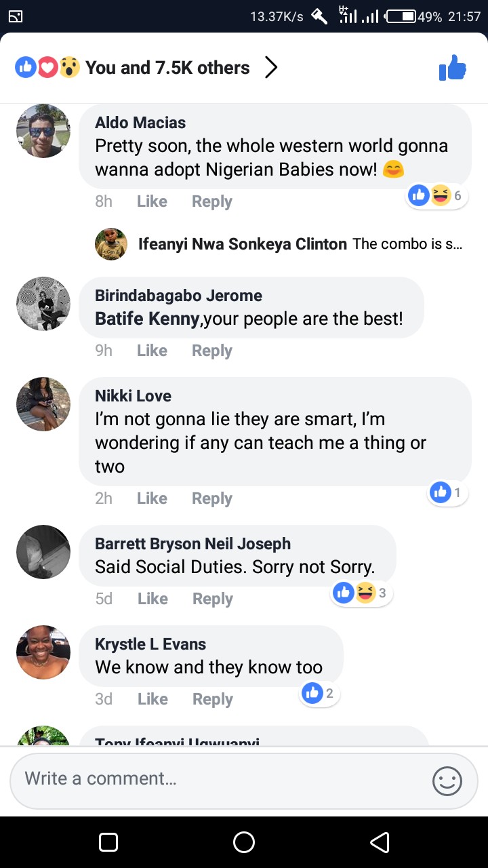The image size is (488, 868).
Task: Tap the blue thumbs-up Like icon at top
Action: pyautogui.click(x=453, y=68)
